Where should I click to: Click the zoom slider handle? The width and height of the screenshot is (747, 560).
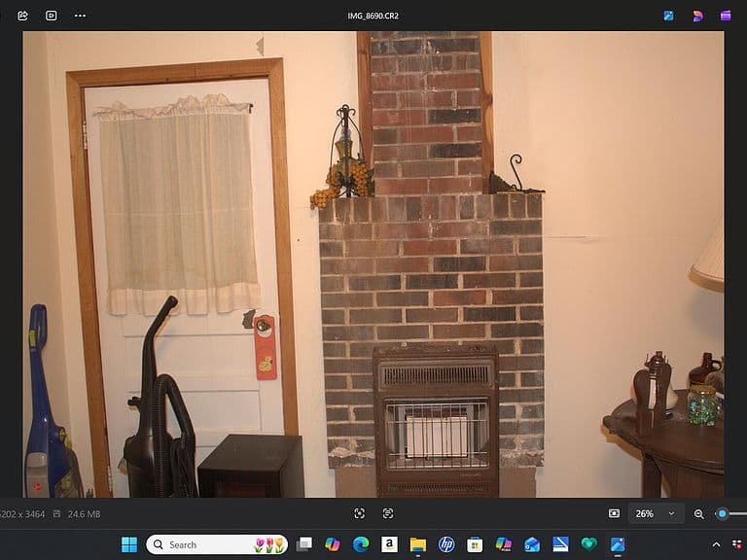[723, 513]
